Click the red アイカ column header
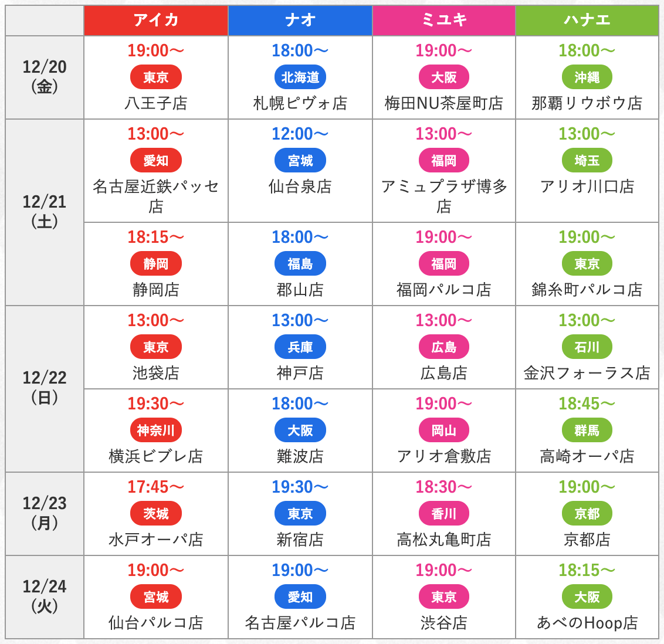Screen dimensions: 664x644 [x=156, y=21]
